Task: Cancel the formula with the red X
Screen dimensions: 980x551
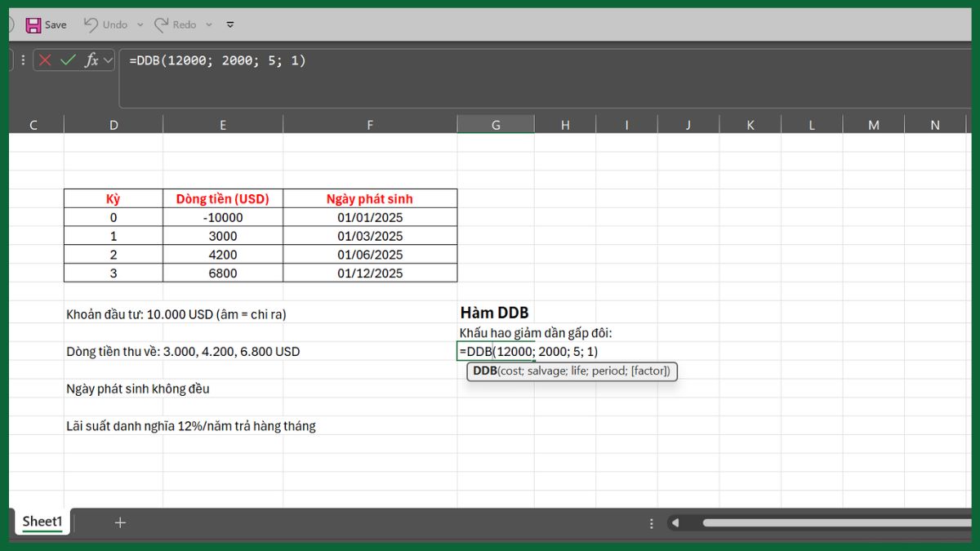Action: tap(47, 60)
